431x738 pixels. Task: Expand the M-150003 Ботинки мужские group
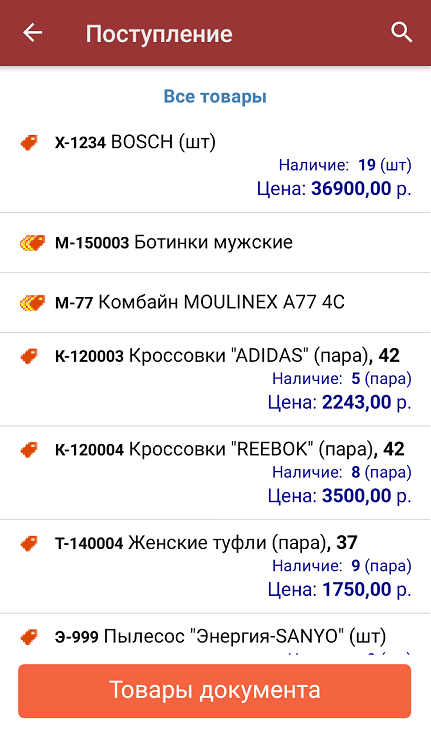point(215,243)
